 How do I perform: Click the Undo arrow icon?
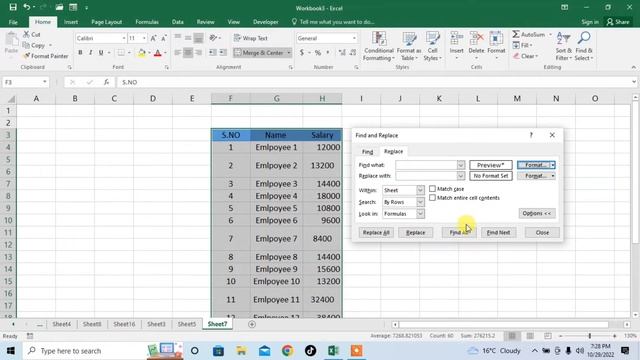[x=27, y=7]
